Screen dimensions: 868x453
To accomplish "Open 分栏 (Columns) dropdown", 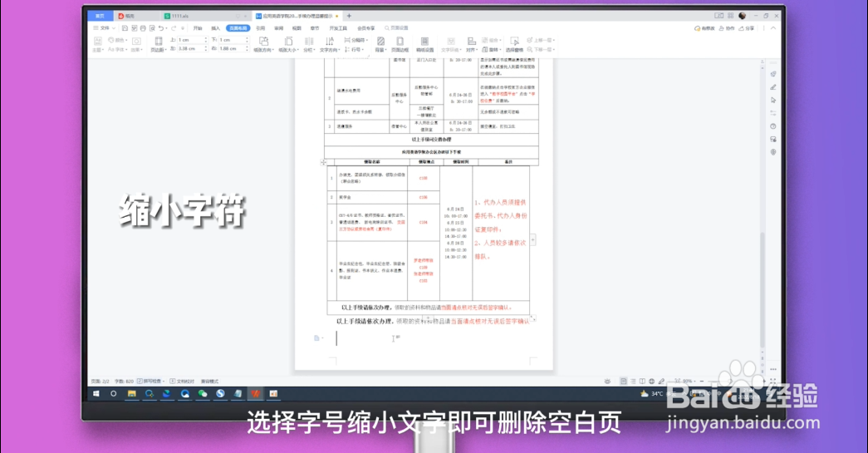I will (309, 44).
